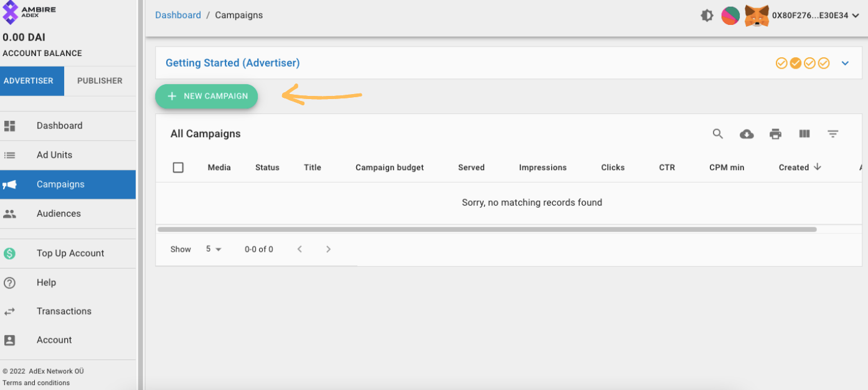Click the 0-0 of 0 pagination text
868x390 pixels.
point(259,249)
